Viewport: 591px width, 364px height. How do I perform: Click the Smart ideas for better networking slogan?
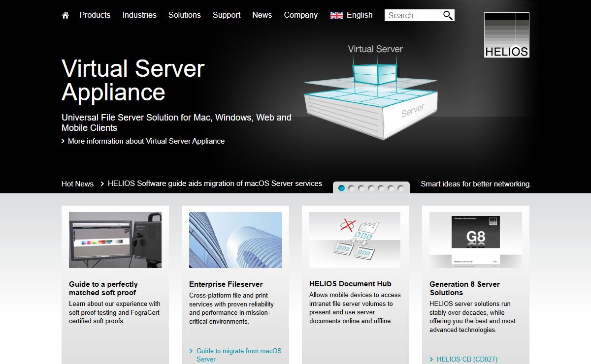[476, 184]
